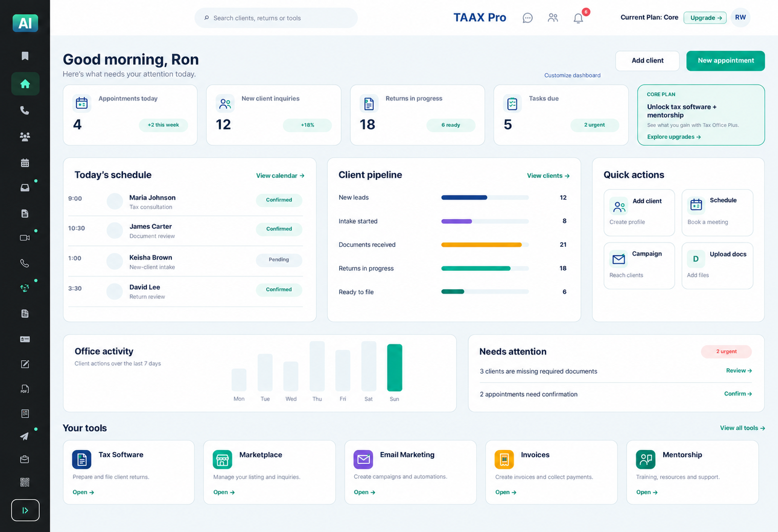The width and height of the screenshot is (778, 532).
Task: Click the Email Marketing envelope icon
Action: (x=363, y=459)
